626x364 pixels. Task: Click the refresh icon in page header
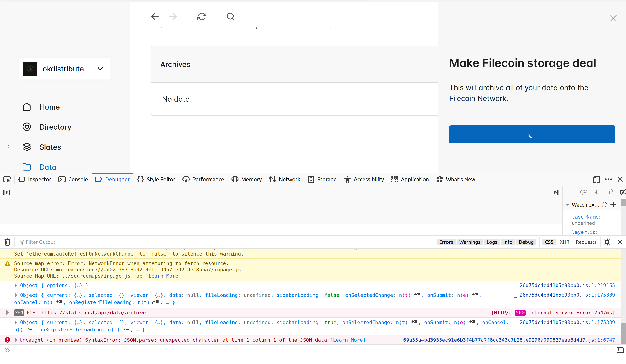point(202,17)
